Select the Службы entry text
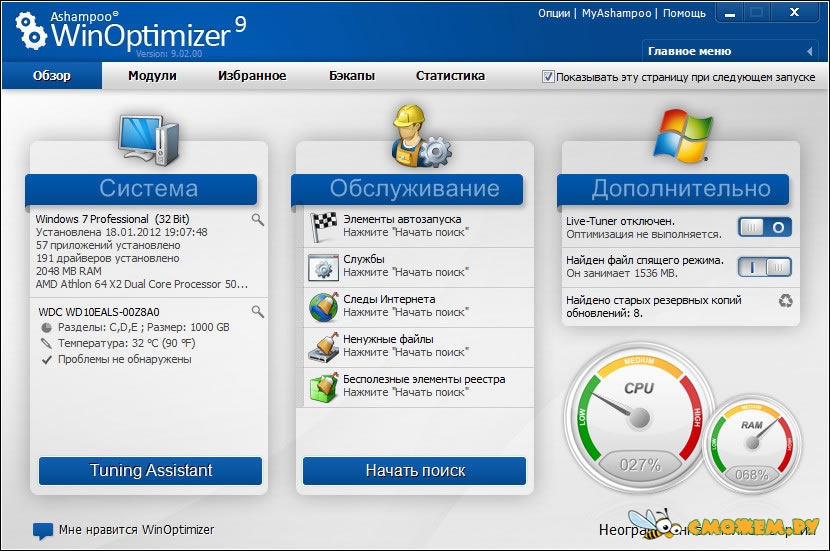This screenshot has width=830, height=551. (364, 259)
